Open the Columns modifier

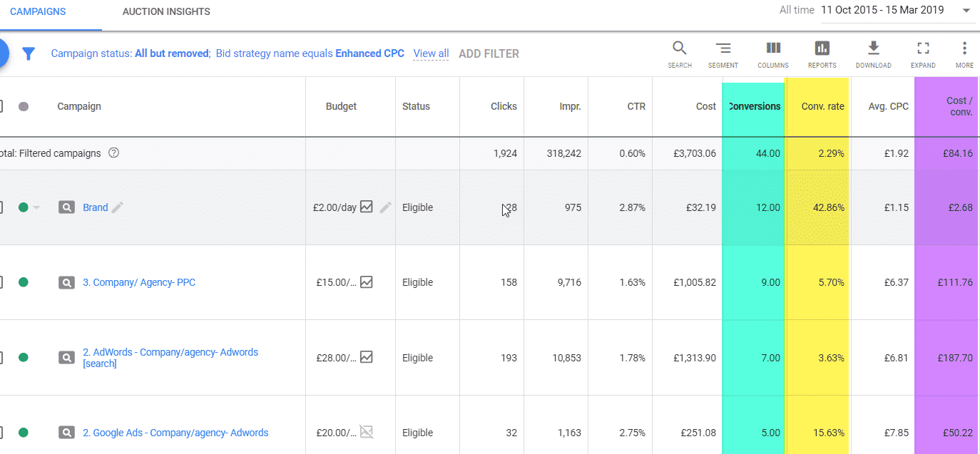tap(773, 49)
